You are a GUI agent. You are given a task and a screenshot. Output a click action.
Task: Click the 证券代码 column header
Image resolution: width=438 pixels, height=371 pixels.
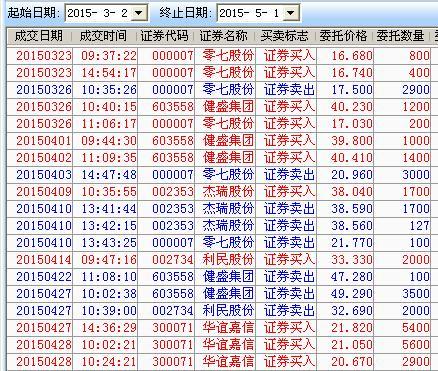coord(165,36)
